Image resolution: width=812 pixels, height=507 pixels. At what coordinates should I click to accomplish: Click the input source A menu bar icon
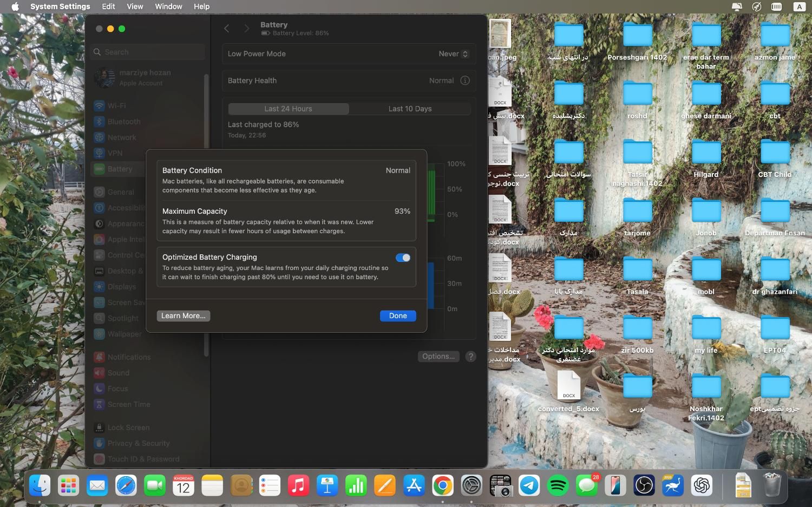799,6
